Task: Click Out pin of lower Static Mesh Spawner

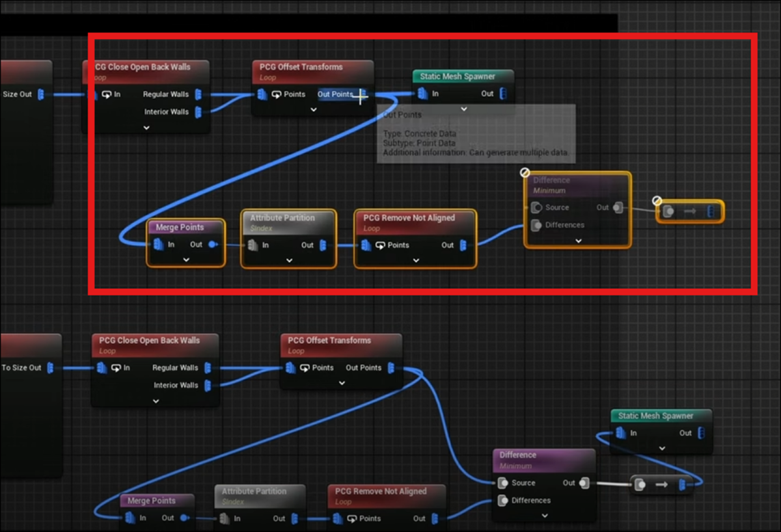Action: point(701,432)
